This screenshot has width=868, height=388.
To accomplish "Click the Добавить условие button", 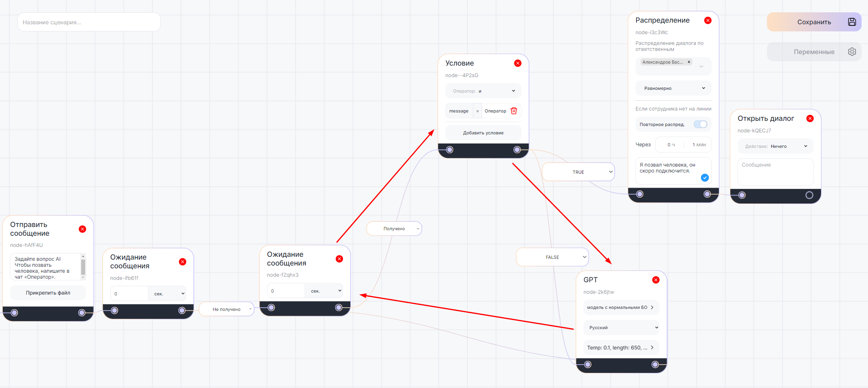I will 483,133.
